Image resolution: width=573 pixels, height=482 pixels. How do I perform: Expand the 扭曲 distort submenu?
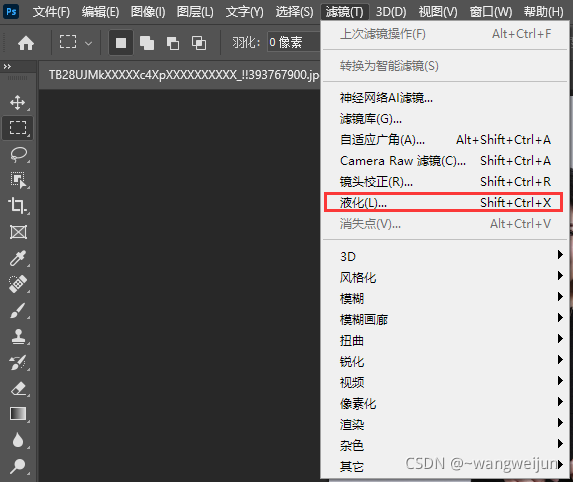[444, 340]
